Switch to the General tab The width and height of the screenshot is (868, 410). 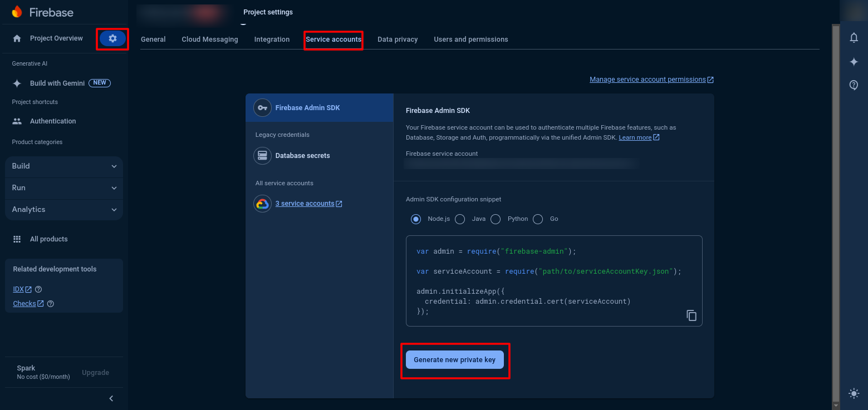tap(153, 39)
